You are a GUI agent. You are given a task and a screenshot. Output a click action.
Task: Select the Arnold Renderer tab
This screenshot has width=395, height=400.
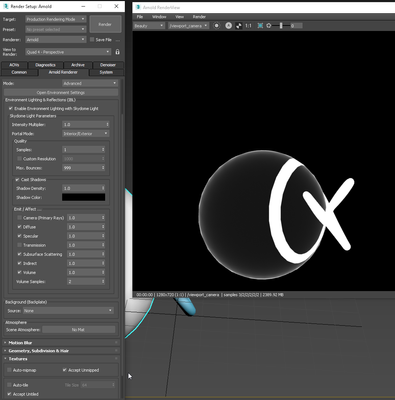coord(63,72)
